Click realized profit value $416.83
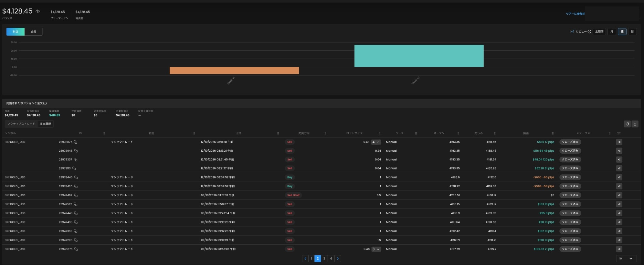The width and height of the screenshot is (644, 265). pos(55,115)
